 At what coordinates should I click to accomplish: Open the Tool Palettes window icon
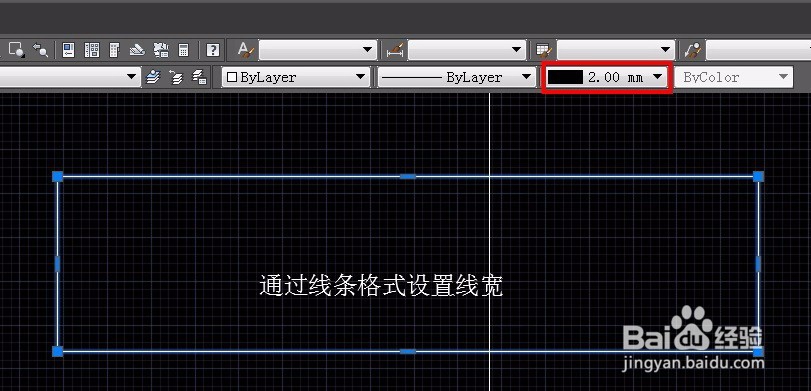click(114, 50)
